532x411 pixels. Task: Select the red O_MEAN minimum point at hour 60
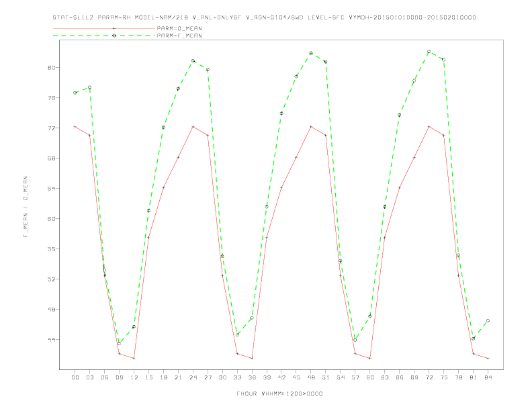(370, 358)
